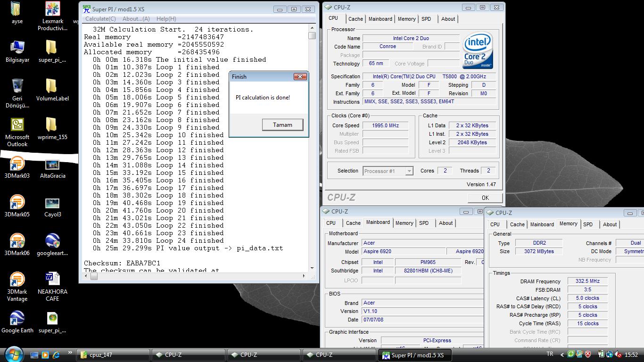Click the 'Checksum: EABA7BC1' line
The width and height of the screenshot is (644, 362).
[122, 263]
